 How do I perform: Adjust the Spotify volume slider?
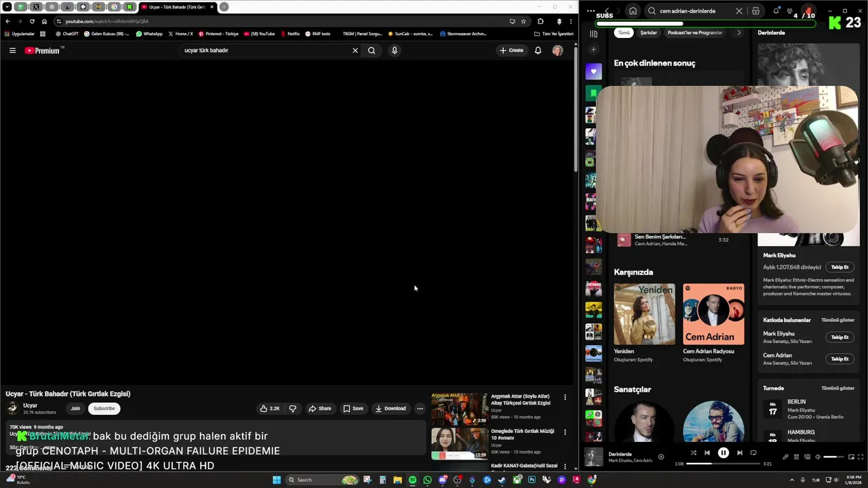point(833,457)
